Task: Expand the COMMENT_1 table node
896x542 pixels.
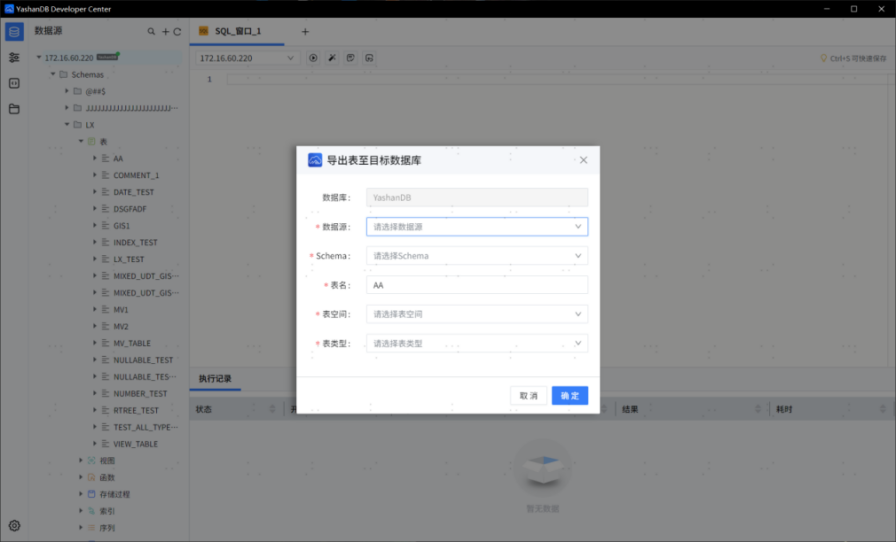Action: click(x=95, y=175)
